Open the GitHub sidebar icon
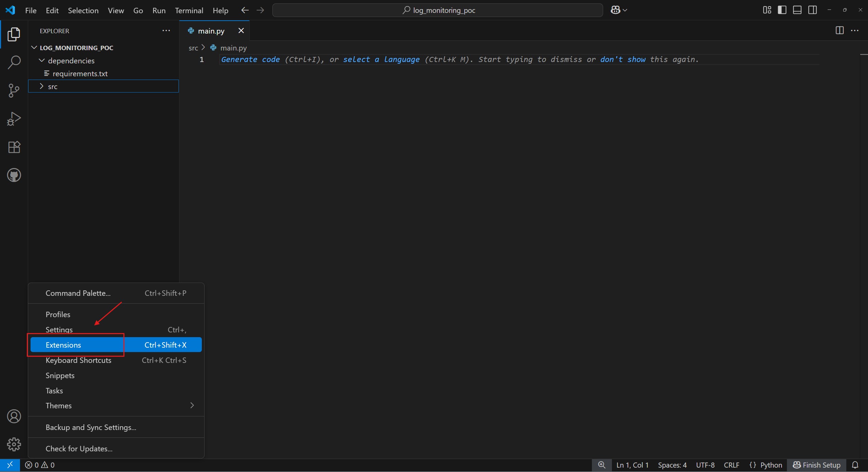The height and width of the screenshot is (472, 868). (14, 175)
